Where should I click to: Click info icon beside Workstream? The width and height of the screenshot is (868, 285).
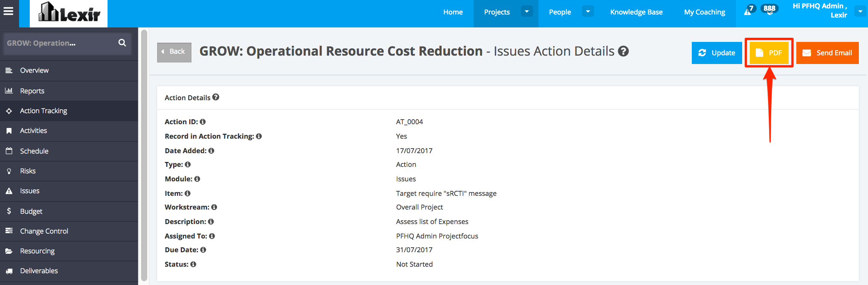point(214,207)
